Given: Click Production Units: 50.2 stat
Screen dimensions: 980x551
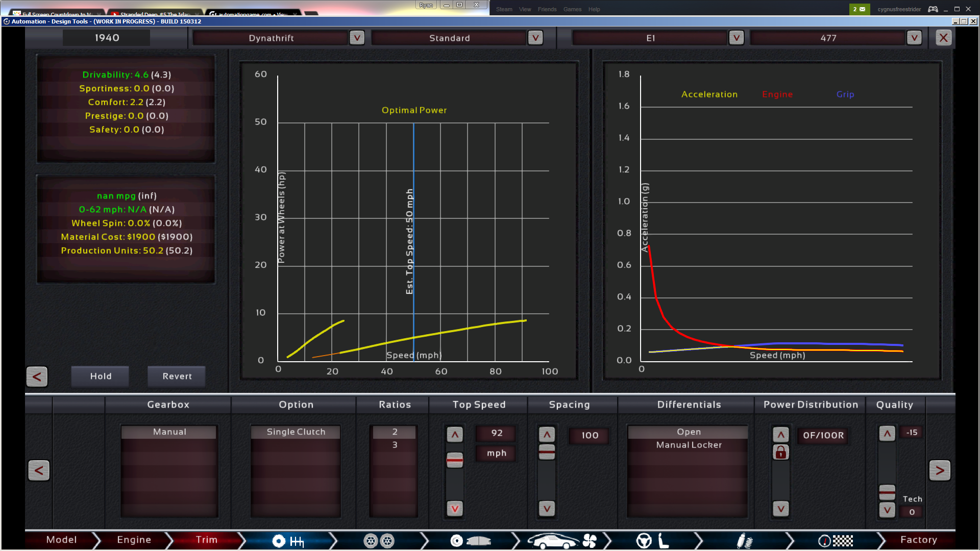Looking at the screenshot, I should pyautogui.click(x=127, y=251).
